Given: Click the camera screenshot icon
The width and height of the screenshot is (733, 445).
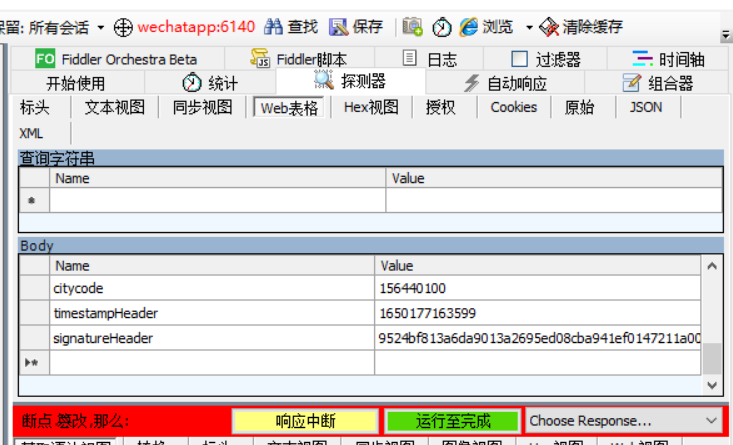Looking at the screenshot, I should [412, 27].
